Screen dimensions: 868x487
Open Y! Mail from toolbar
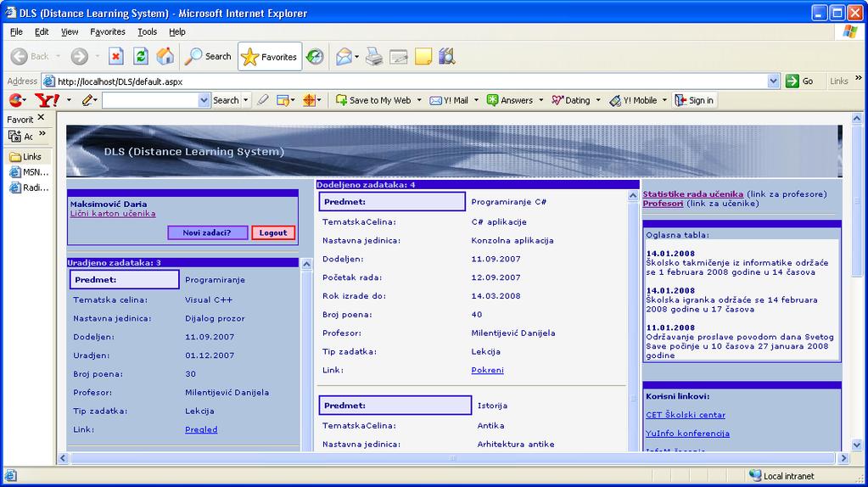click(x=449, y=100)
